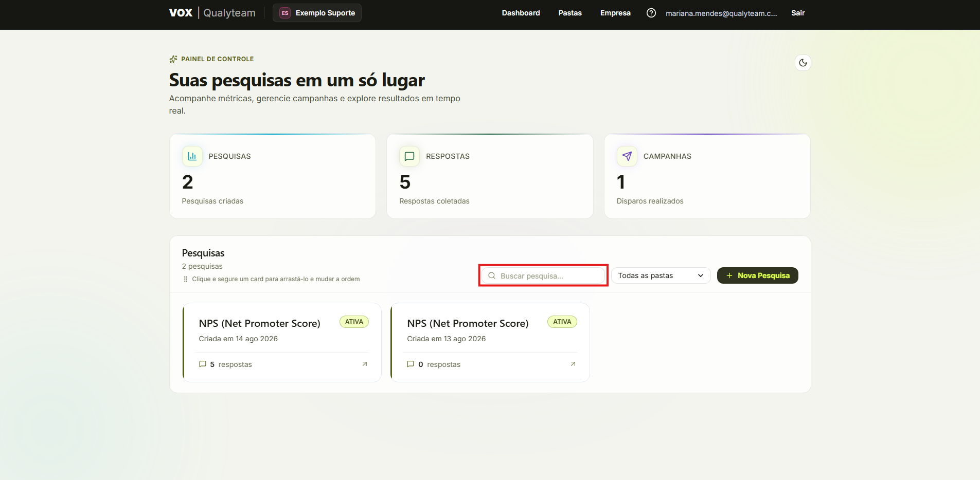Click the arrow icon on the 0 respostas card

pos(573,364)
